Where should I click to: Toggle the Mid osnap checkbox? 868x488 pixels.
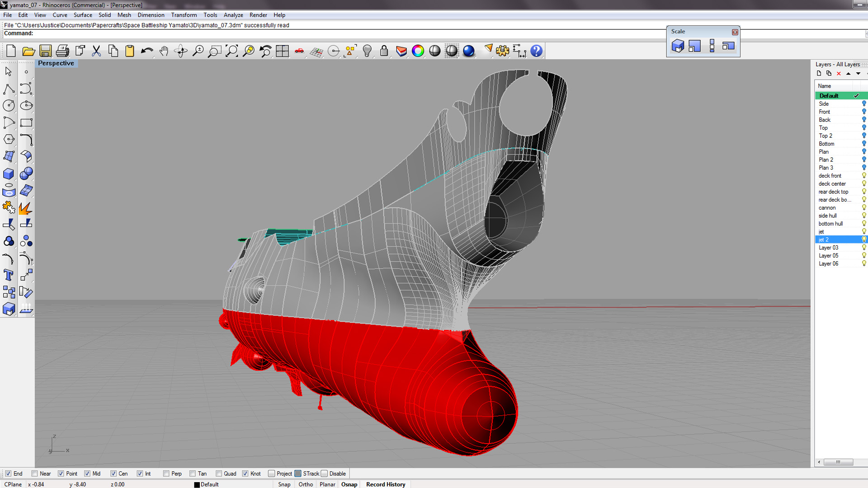(87, 474)
